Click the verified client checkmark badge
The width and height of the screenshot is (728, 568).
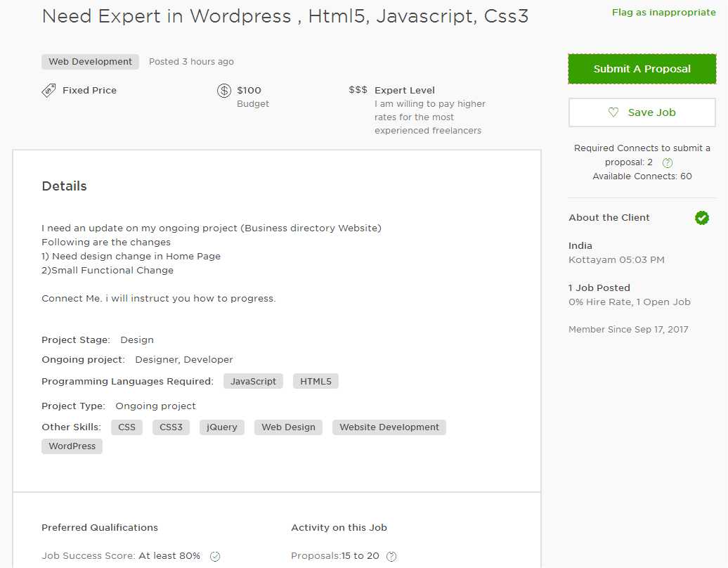702,218
